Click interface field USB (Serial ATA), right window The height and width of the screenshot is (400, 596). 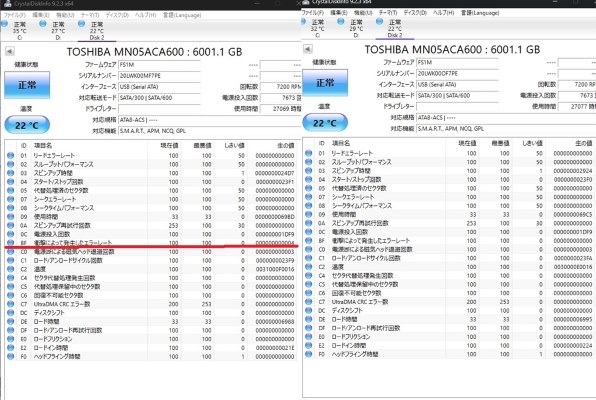pos(457,84)
